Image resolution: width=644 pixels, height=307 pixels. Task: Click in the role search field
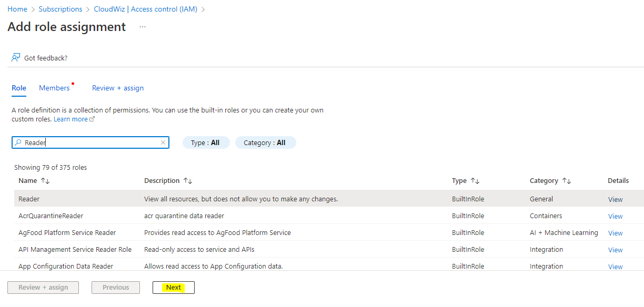point(89,142)
